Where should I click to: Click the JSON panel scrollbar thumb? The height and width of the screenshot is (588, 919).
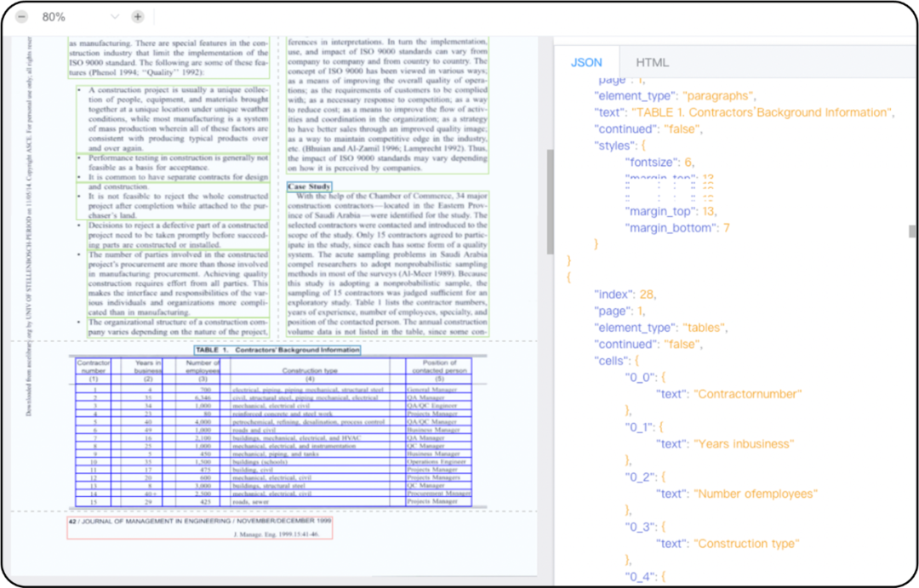click(912, 231)
